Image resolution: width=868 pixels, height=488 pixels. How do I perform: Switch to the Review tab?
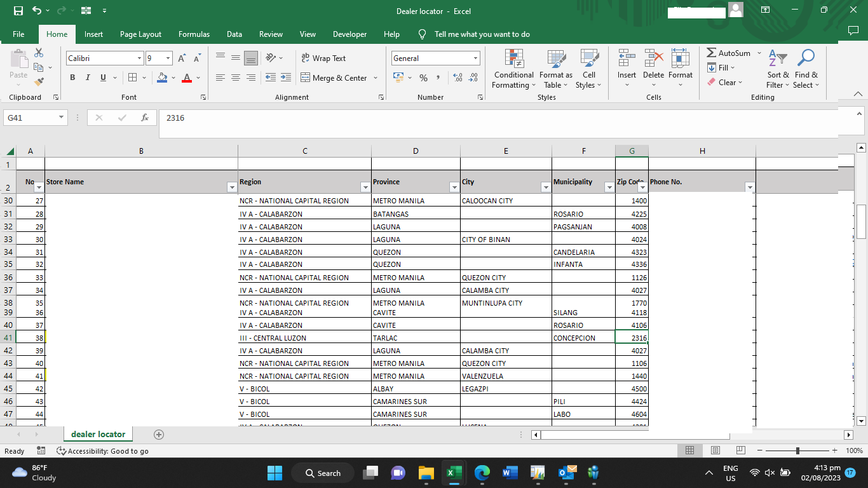click(271, 34)
